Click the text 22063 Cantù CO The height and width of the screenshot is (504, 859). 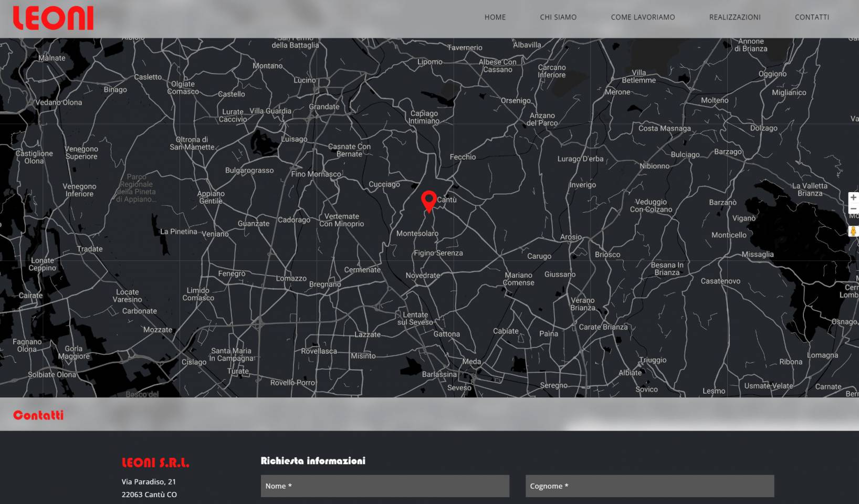(x=149, y=495)
